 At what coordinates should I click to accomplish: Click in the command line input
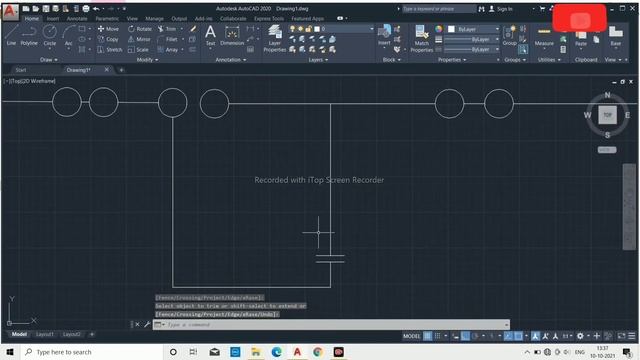coord(331,325)
